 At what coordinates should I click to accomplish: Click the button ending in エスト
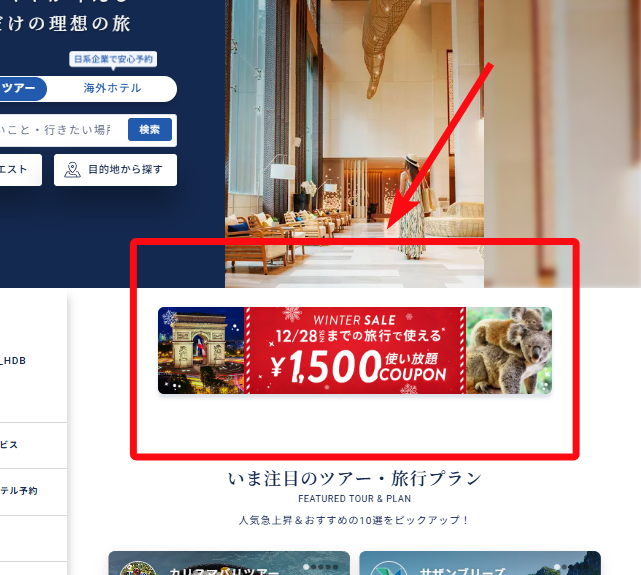(x=18, y=170)
